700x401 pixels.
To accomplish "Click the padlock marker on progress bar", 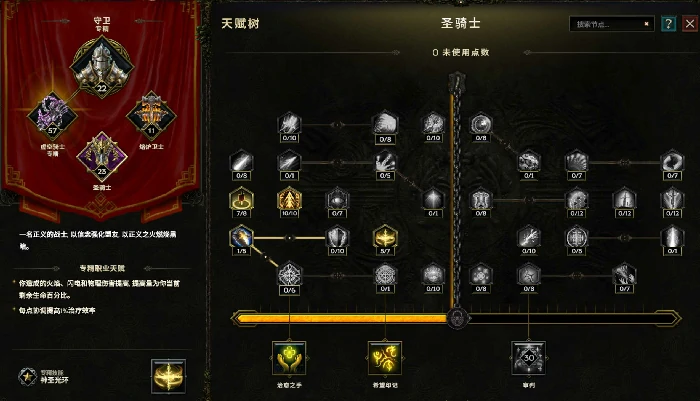I will [457, 318].
